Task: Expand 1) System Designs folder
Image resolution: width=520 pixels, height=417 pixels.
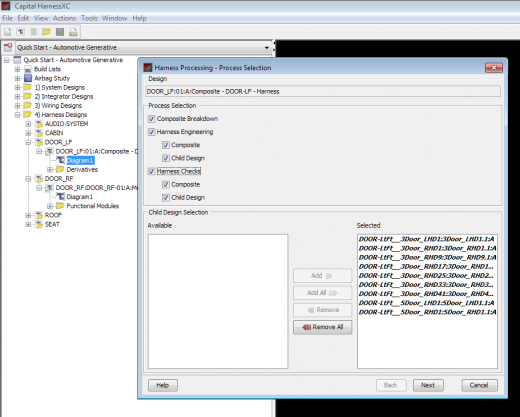Action: pos(17,87)
